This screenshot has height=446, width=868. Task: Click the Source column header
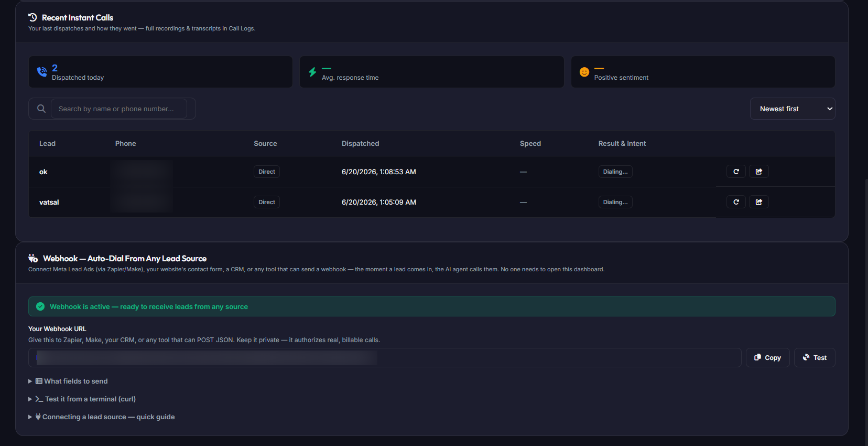click(x=265, y=143)
